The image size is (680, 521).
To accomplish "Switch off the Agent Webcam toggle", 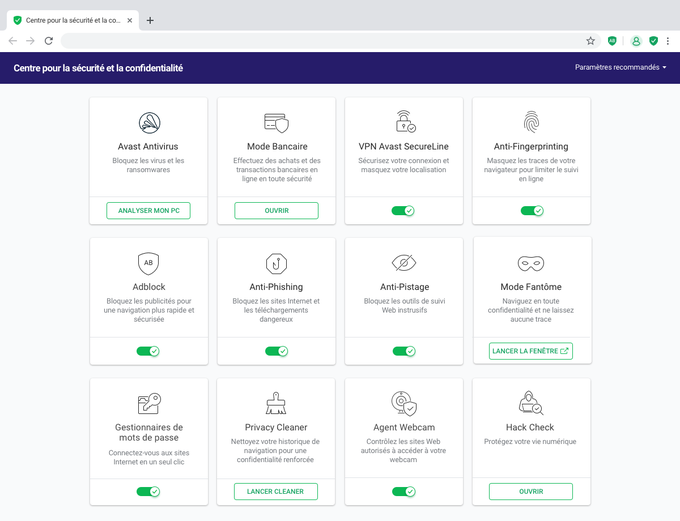I will point(404,492).
